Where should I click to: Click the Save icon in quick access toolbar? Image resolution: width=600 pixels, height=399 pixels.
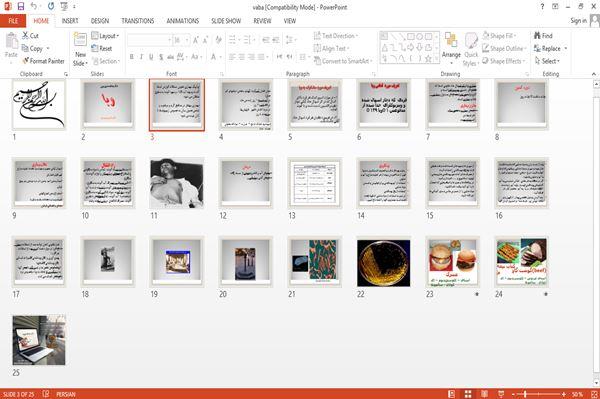tap(21, 6)
